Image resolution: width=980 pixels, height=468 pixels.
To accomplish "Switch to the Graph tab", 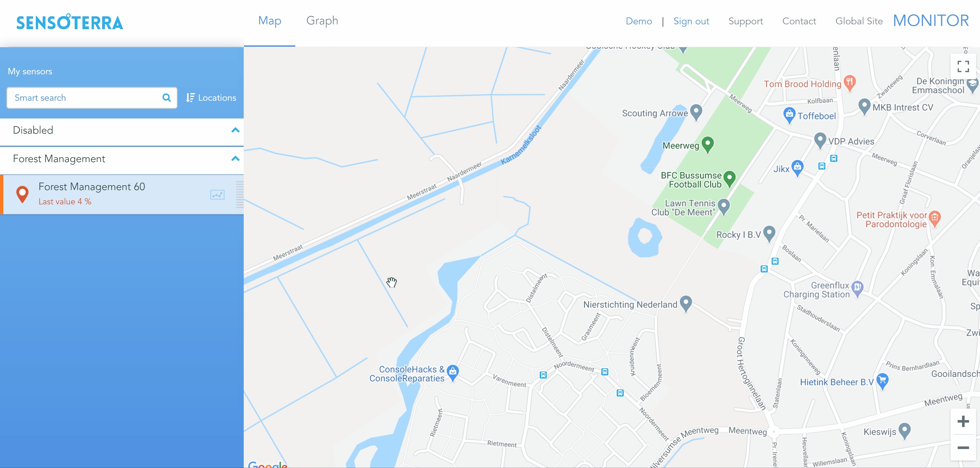I will point(322,21).
